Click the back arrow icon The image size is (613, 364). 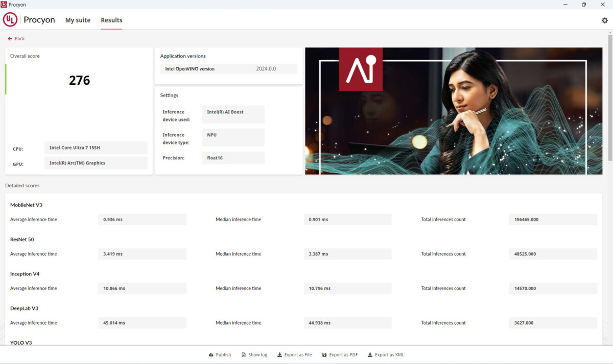pos(10,39)
